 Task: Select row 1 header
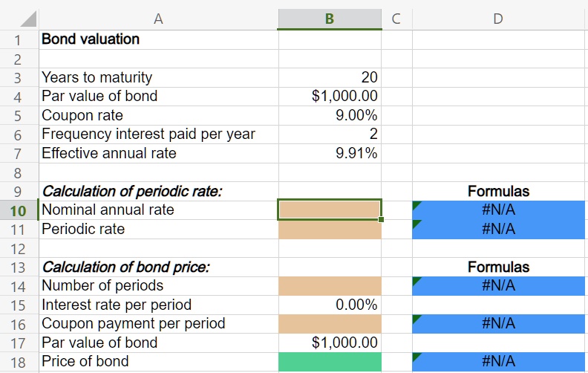[x=18, y=40]
